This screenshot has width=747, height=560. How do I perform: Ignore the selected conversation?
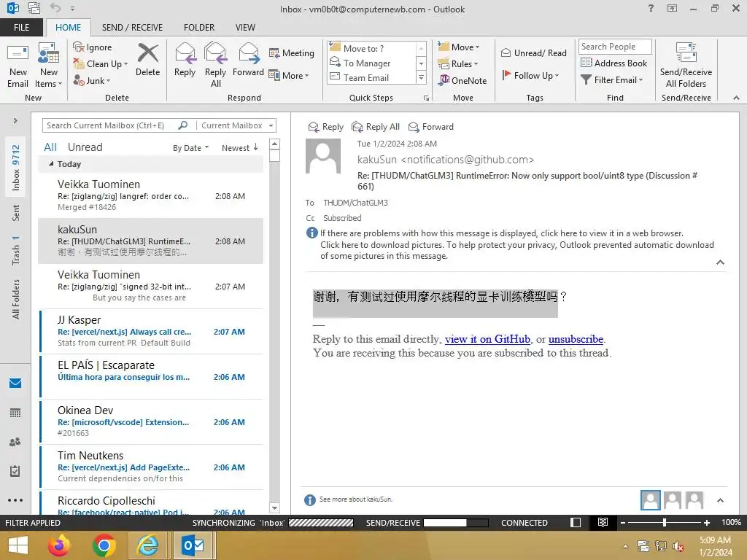pyautogui.click(x=93, y=47)
